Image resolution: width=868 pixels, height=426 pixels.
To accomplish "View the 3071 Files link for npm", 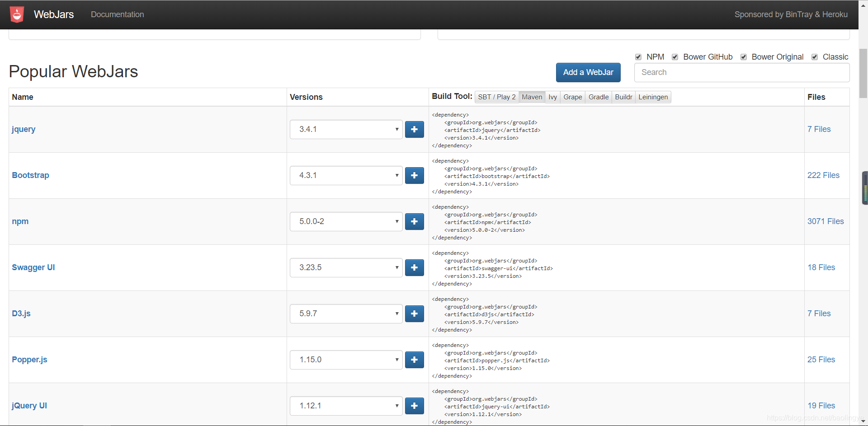I will (x=826, y=221).
